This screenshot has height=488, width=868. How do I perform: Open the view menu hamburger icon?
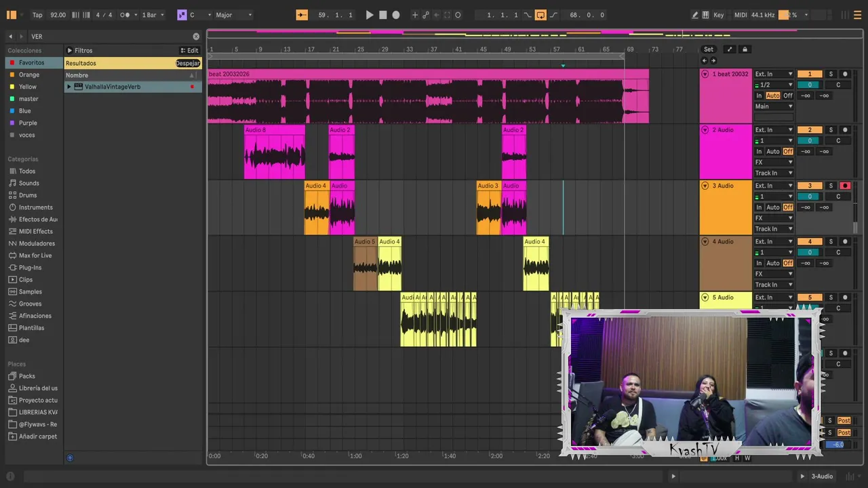(x=857, y=15)
